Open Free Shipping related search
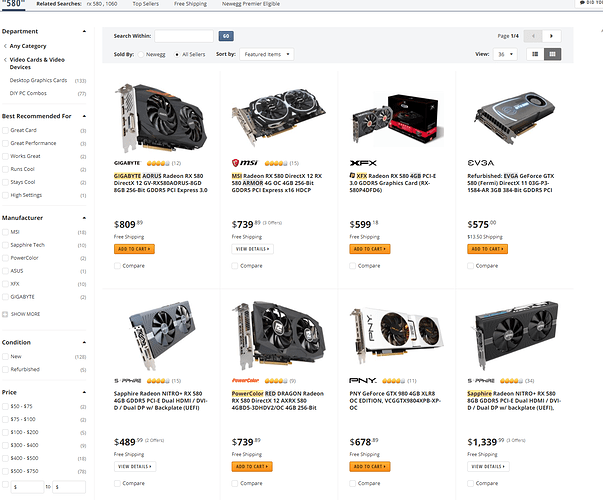 190,4
